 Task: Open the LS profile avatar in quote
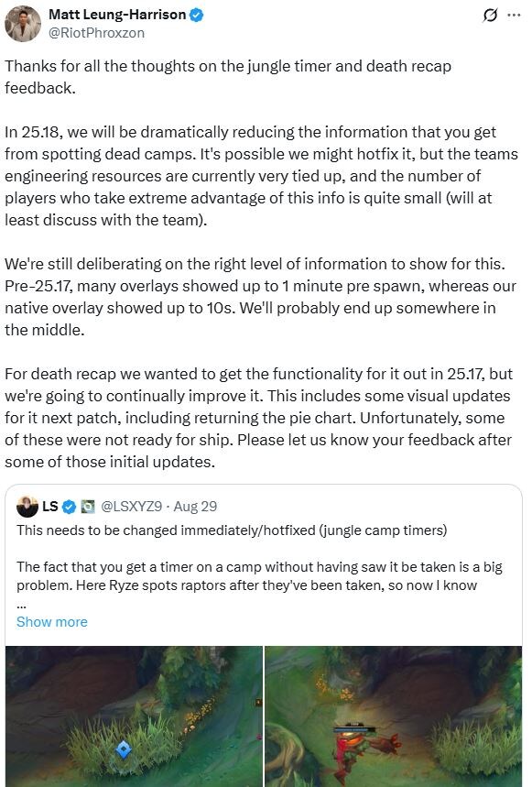click(x=27, y=507)
